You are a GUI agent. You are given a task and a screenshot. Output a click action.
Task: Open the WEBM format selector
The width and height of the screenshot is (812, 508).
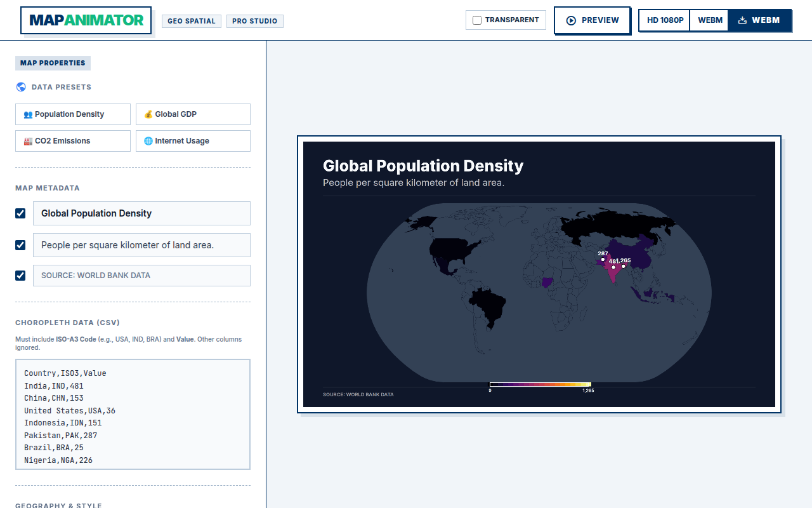(x=710, y=20)
